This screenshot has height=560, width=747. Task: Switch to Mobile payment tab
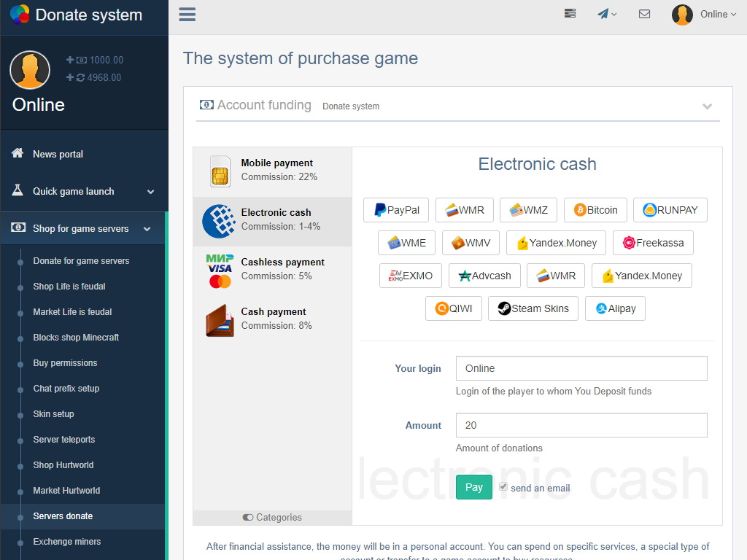click(x=272, y=170)
